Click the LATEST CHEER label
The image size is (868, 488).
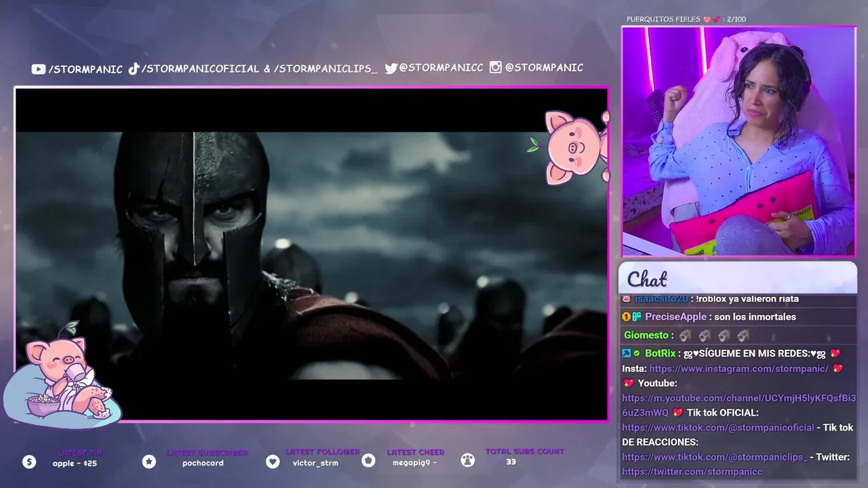click(416, 452)
